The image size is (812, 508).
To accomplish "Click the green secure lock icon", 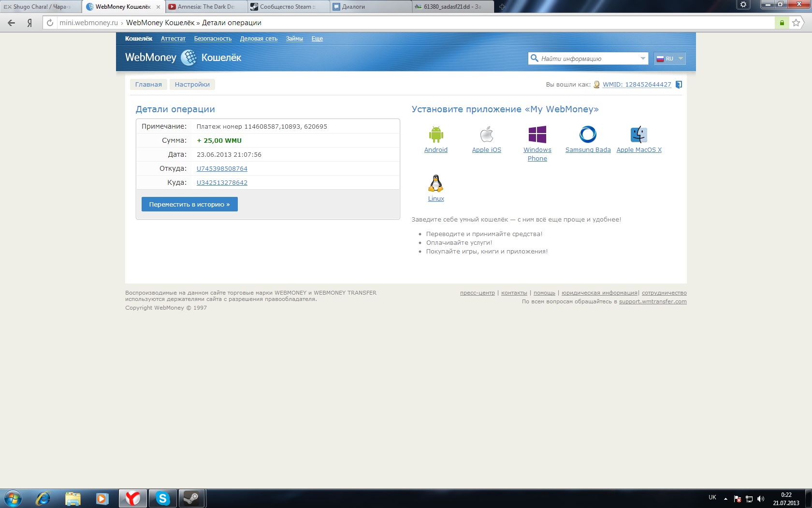I will click(x=782, y=23).
